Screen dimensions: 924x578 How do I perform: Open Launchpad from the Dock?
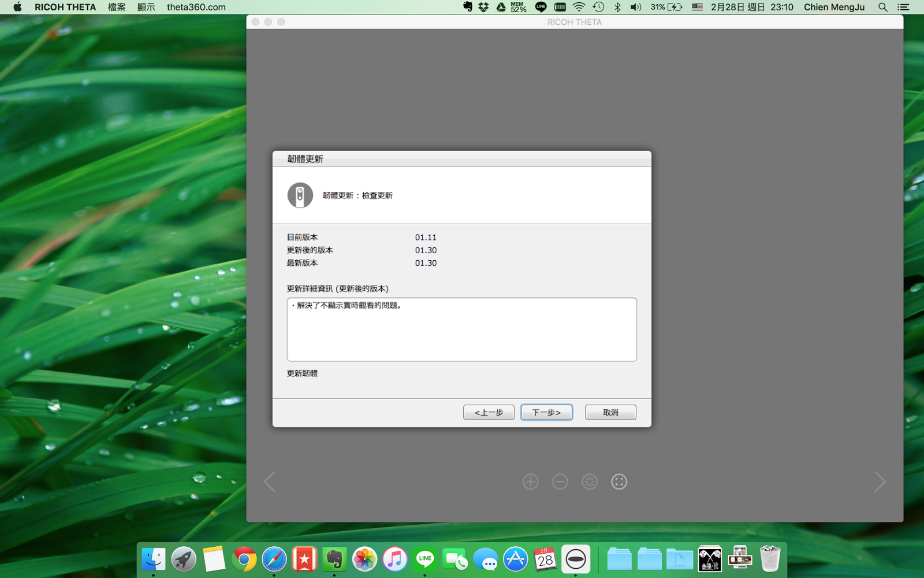pyautogui.click(x=184, y=559)
